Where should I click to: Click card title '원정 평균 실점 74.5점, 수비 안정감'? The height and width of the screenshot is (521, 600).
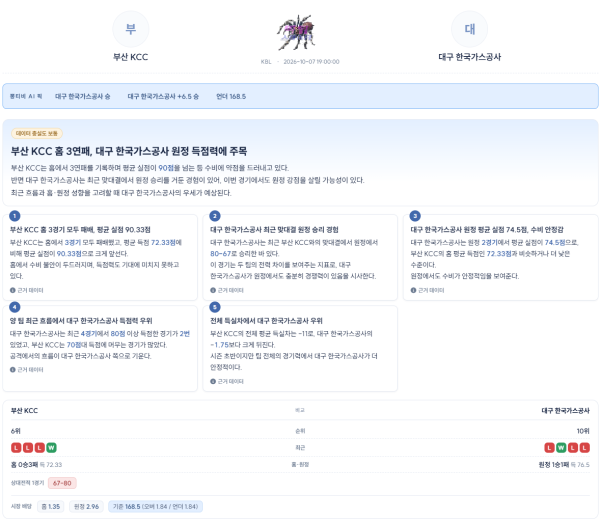pos(487,230)
